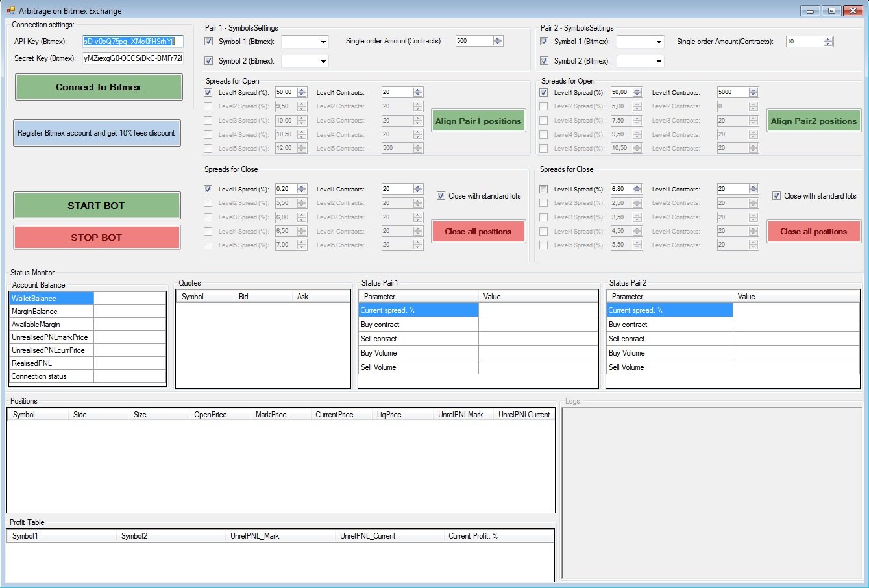Select Current spread row in Status Pair1
Viewport: 869px width, 588px height.
[x=478, y=310]
